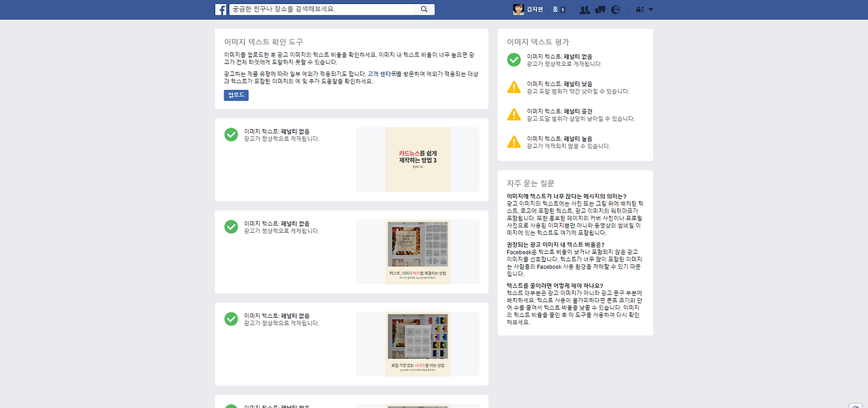Open friend requests icon in header

tap(585, 10)
